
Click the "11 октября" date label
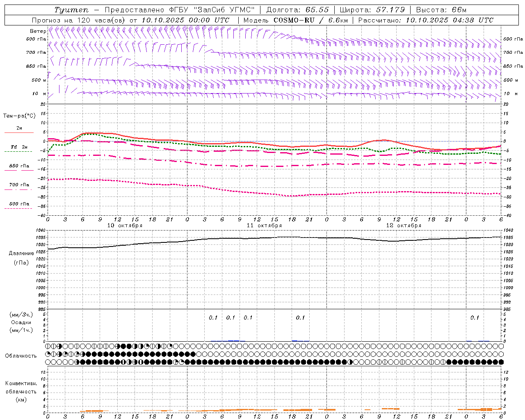click(x=265, y=226)
